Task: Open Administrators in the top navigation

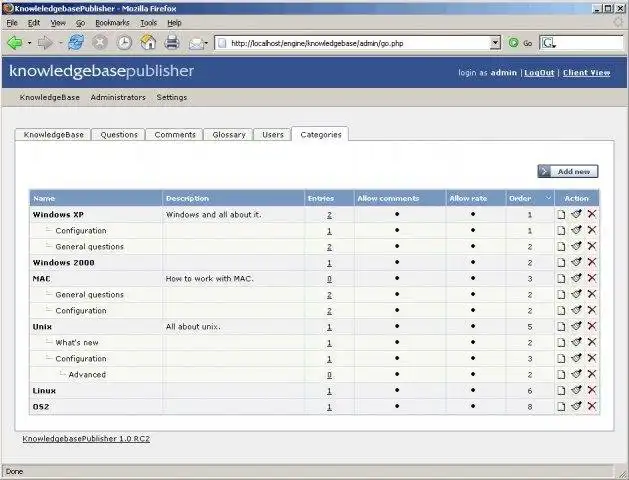Action: (118, 97)
